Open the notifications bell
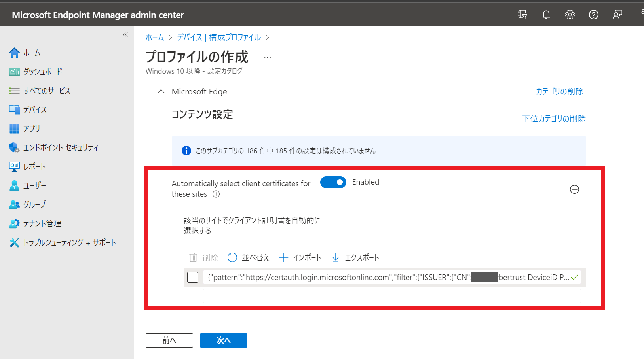 [546, 15]
